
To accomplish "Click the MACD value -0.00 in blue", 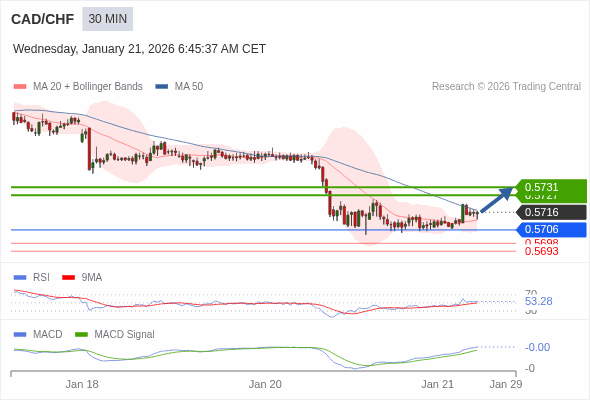I will (537, 347).
